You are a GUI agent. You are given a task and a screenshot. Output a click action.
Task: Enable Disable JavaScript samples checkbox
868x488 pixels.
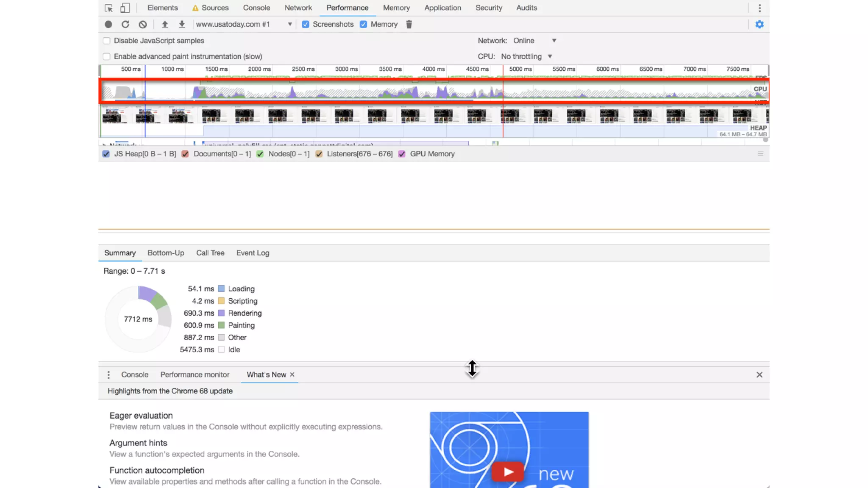(107, 41)
